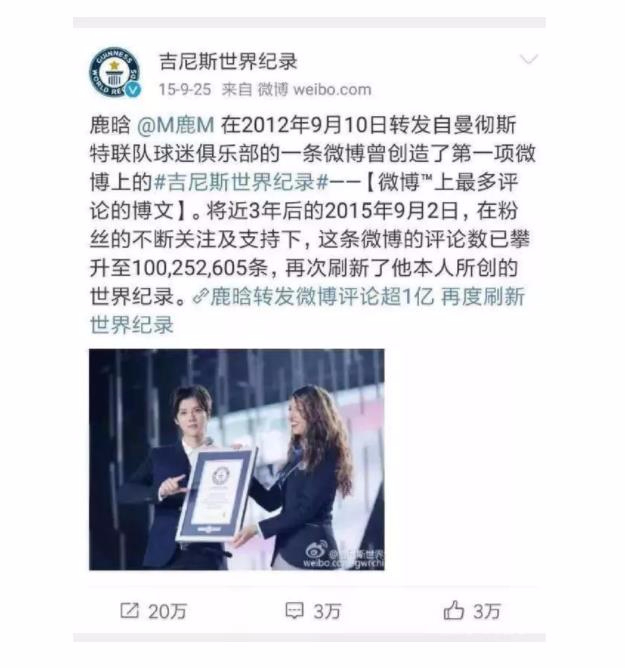Like the post with thumbs-up icon
This screenshot has width=625, height=668.
coord(453,610)
